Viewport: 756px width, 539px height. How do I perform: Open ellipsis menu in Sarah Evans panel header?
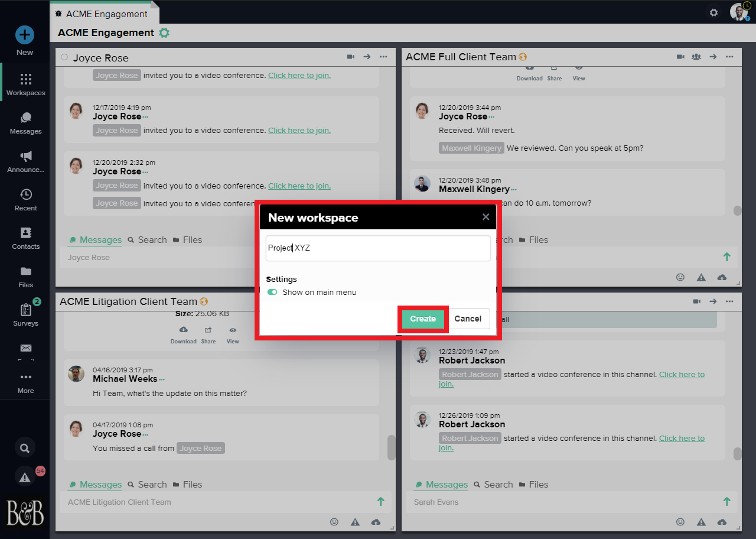click(x=729, y=301)
